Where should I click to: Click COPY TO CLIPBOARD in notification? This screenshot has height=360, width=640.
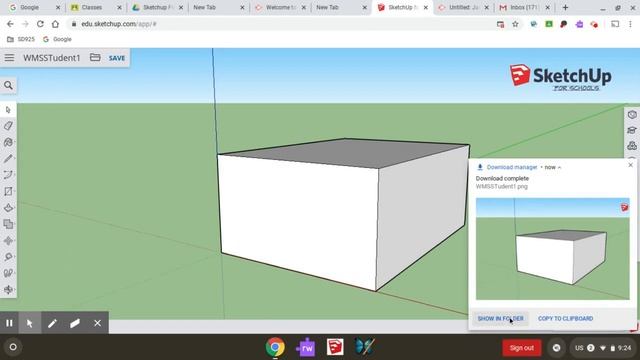(565, 318)
